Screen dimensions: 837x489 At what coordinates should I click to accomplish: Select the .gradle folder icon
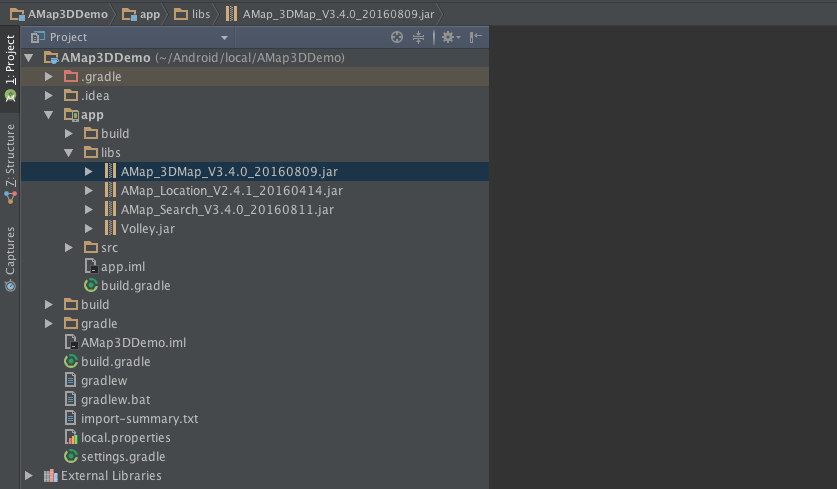click(70, 76)
